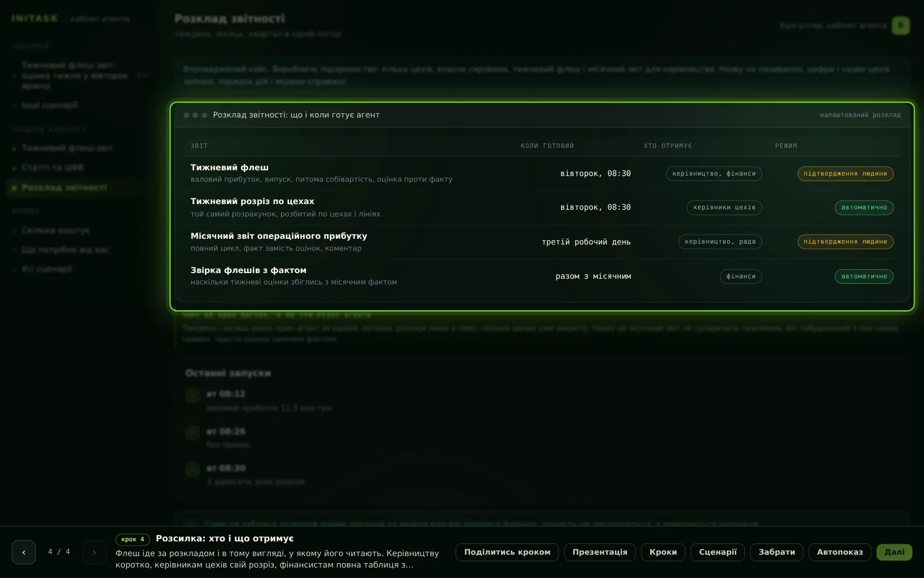Open the Сценарії button in the bottom bar
This screenshot has height=578, width=924.
pyautogui.click(x=718, y=552)
